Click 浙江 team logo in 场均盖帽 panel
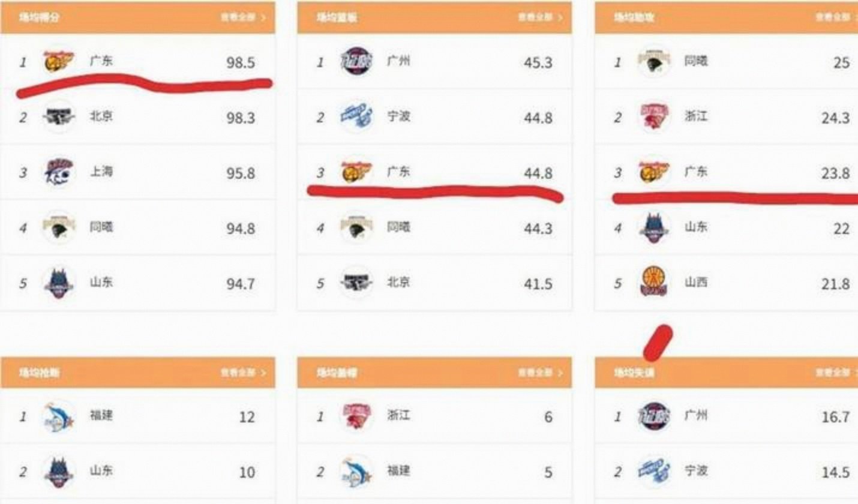 [356, 416]
